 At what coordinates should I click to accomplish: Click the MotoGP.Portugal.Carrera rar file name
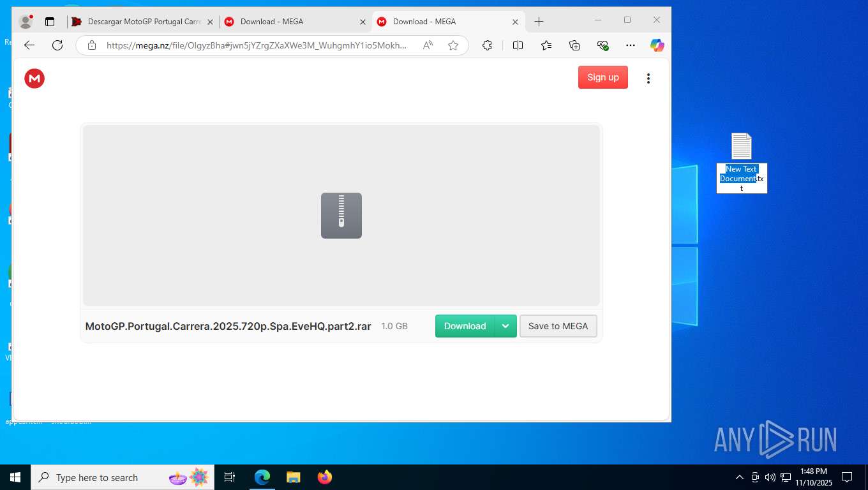coord(228,326)
